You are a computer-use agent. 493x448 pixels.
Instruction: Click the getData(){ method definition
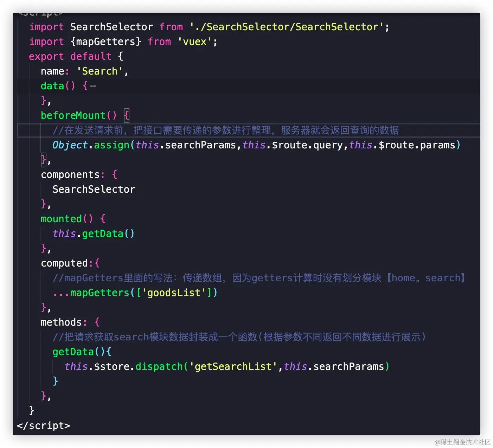82,352
